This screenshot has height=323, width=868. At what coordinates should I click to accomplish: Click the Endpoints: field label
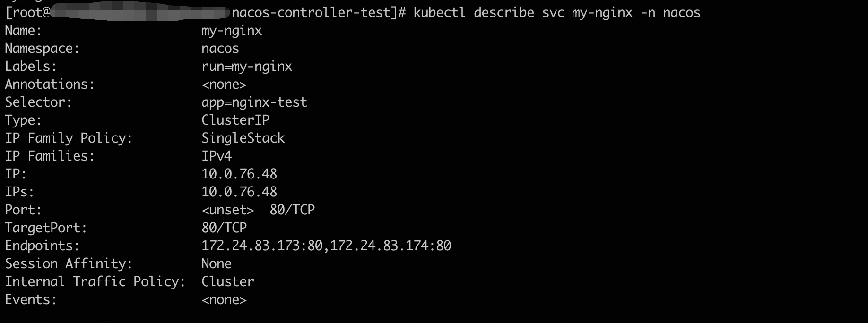point(42,246)
